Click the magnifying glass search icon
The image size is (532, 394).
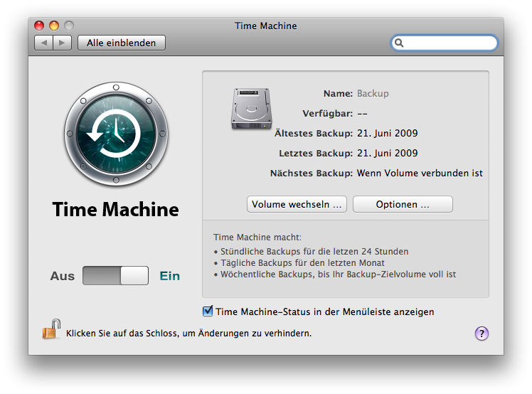pyautogui.click(x=399, y=43)
